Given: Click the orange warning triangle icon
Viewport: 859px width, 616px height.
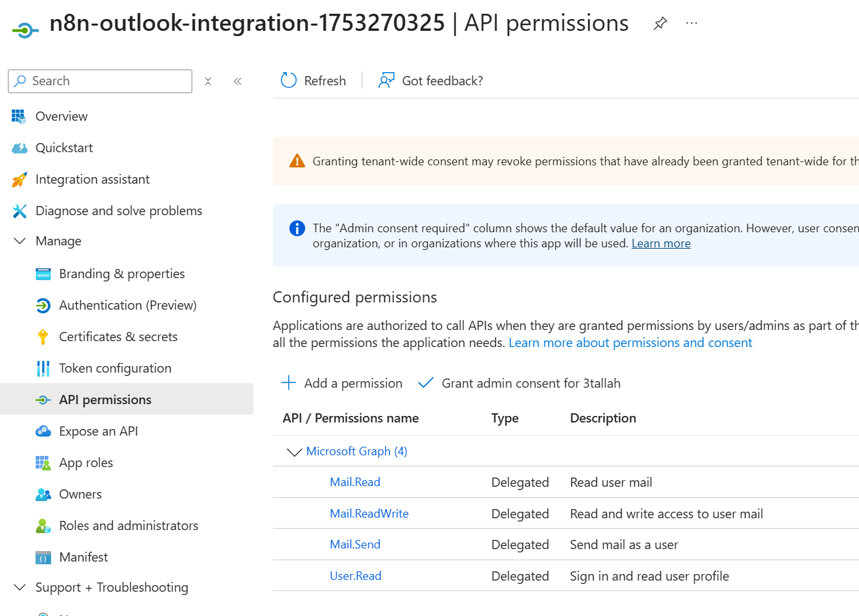Looking at the screenshot, I should [297, 161].
